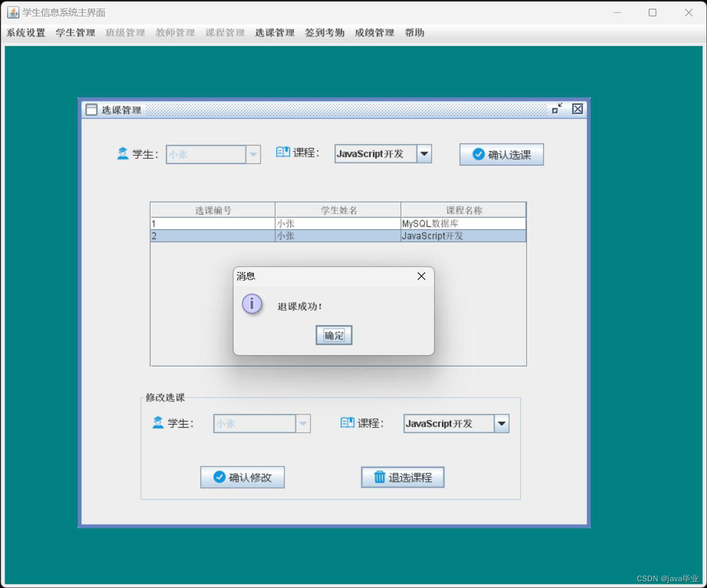Image resolution: width=707 pixels, height=588 pixels.
Task: Expand the top 课程 dropdown arrow
Action: (x=424, y=154)
